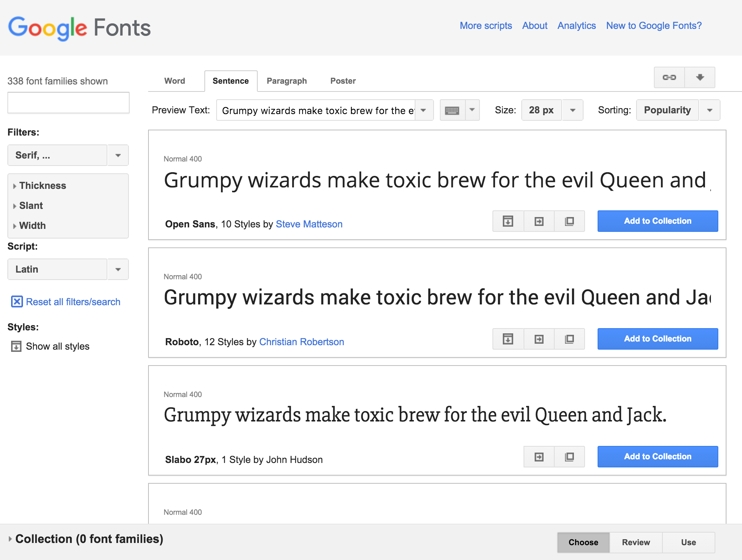Toggle Show all styles option

tap(16, 346)
